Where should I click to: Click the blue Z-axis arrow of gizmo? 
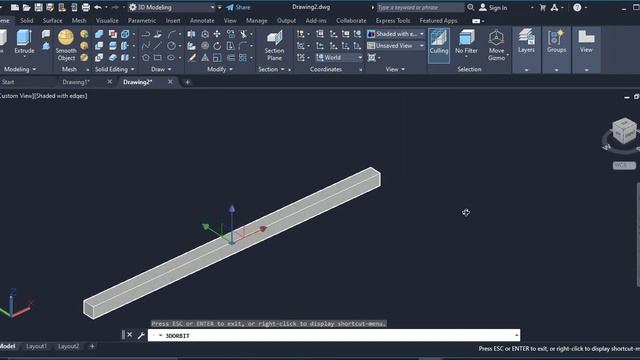[232, 209]
